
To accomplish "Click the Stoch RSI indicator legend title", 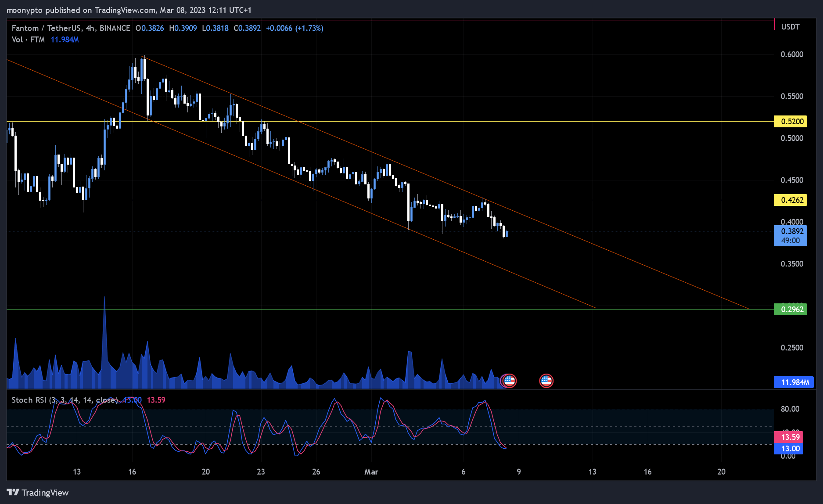I will pyautogui.click(x=65, y=400).
